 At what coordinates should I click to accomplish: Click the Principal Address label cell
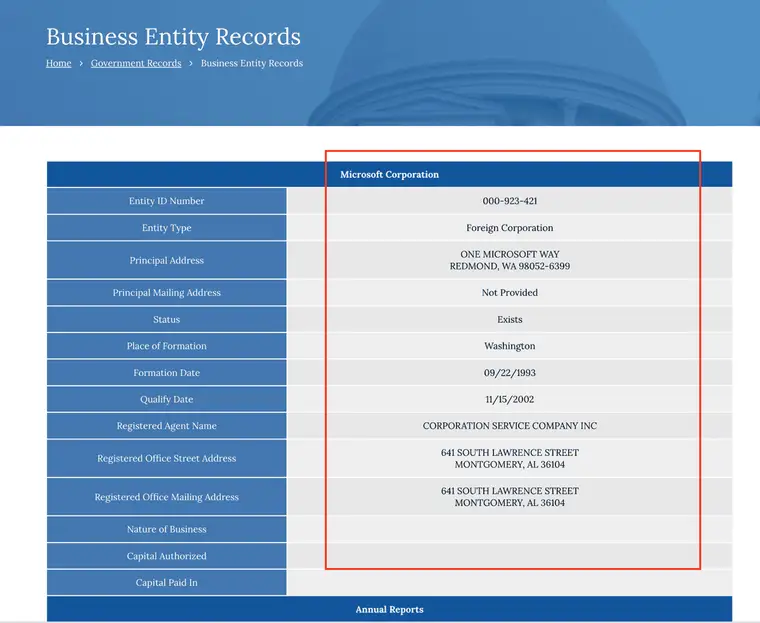tap(167, 260)
